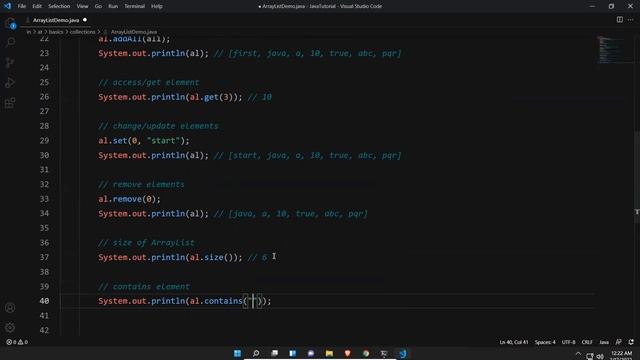Image resolution: width=640 pixels, height=360 pixels.
Task: Open the View menu
Action: coord(82,6)
